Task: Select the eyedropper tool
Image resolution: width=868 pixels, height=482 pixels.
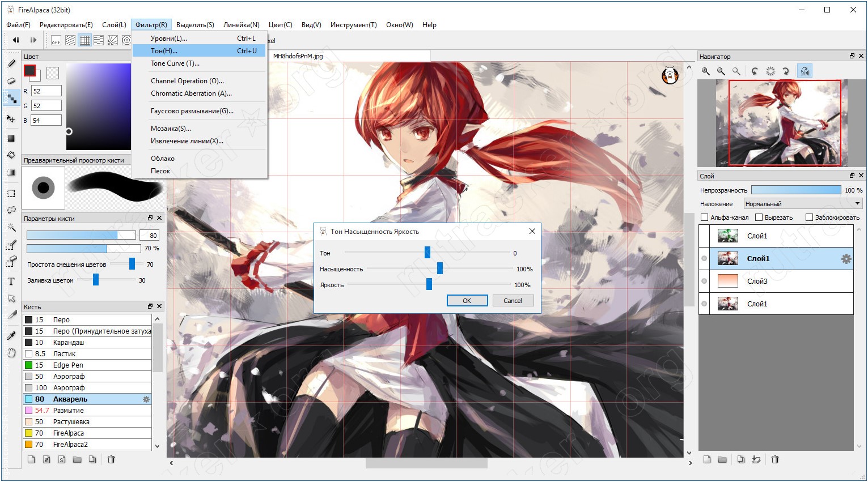Action: (11, 335)
